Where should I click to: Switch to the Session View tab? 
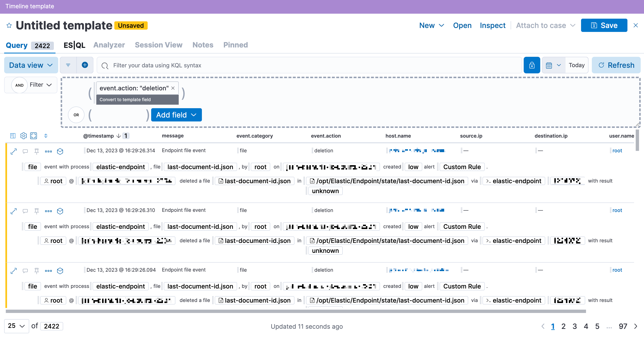coord(158,45)
